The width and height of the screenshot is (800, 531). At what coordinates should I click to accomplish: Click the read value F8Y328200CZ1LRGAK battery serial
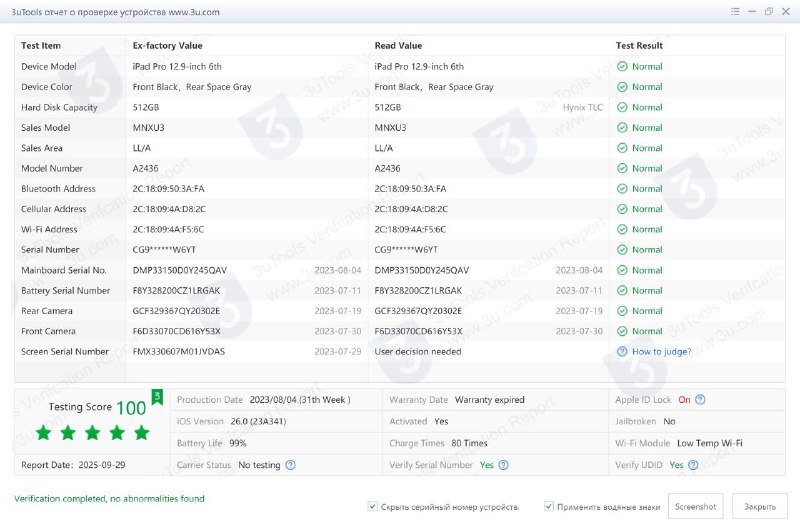(x=418, y=291)
